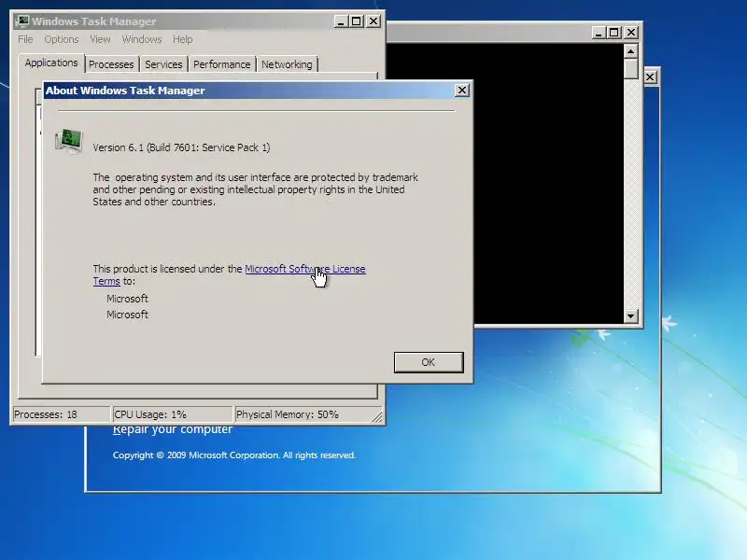Click the Processes: 18 status bar entry

click(61, 414)
